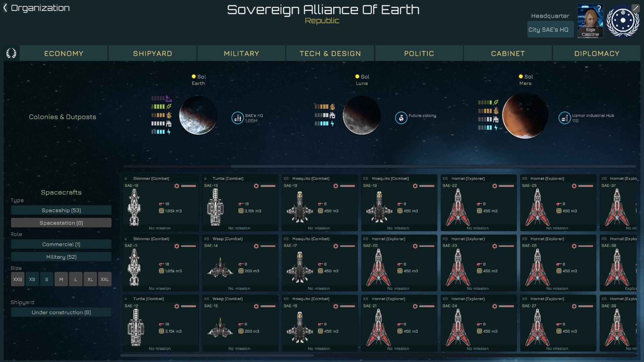Toggle the Spacestation (0) type filter
The width and height of the screenshot is (644, 362).
point(61,223)
